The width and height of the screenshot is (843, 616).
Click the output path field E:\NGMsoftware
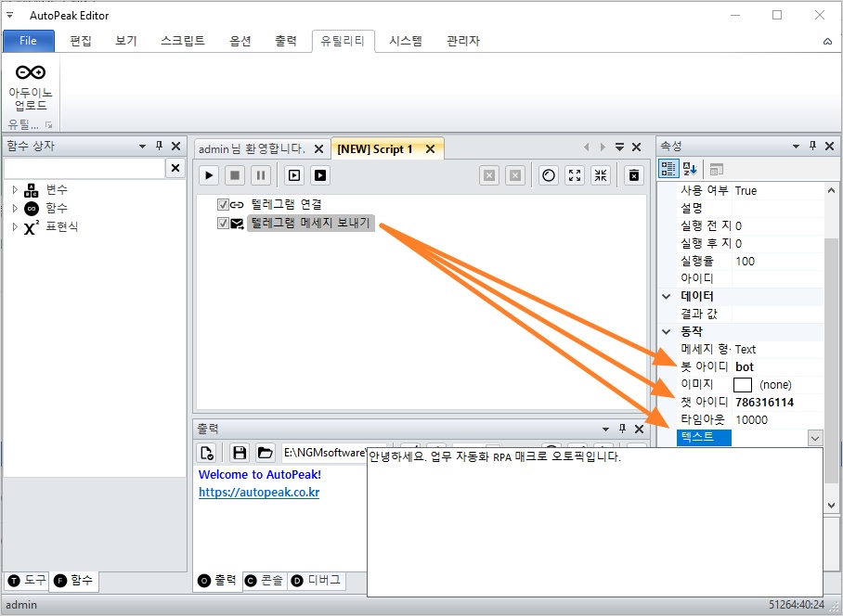tap(325, 453)
